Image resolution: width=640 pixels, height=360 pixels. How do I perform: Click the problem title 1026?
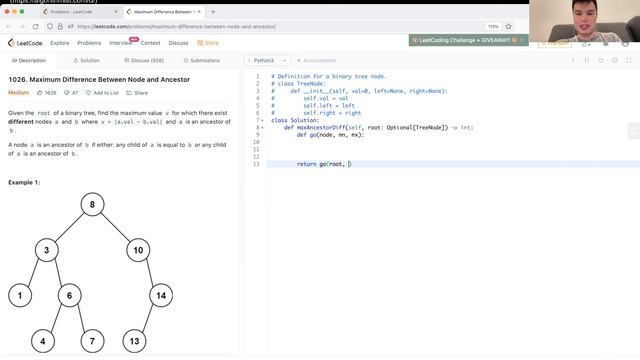[99, 80]
